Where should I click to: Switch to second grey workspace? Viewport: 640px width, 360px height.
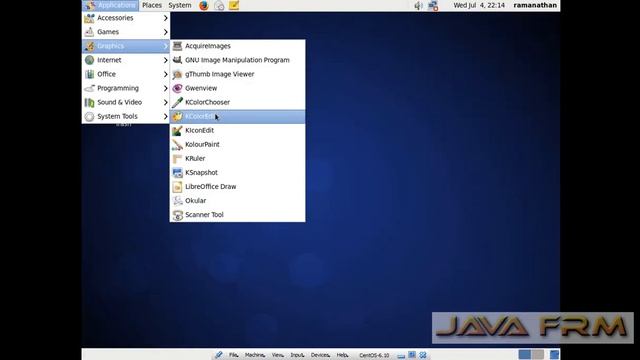click(x=538, y=354)
